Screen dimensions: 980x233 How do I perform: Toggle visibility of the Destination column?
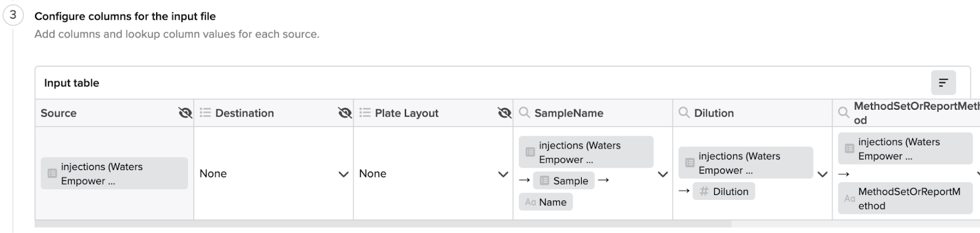click(345, 113)
